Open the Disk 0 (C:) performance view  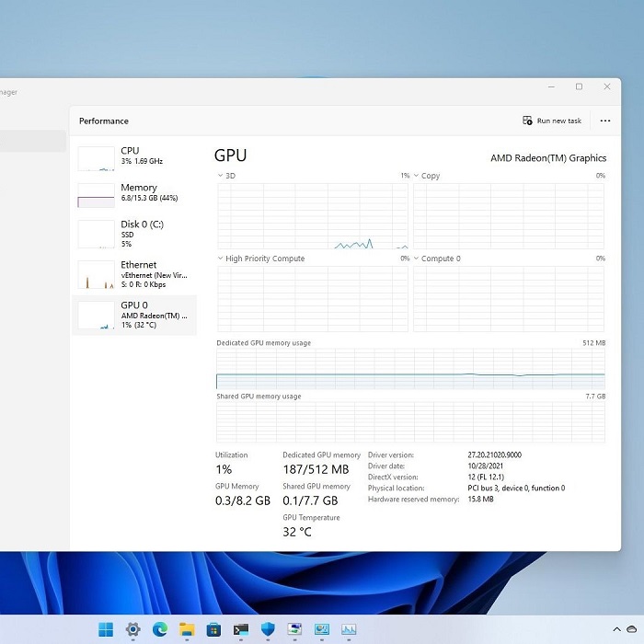coord(134,233)
